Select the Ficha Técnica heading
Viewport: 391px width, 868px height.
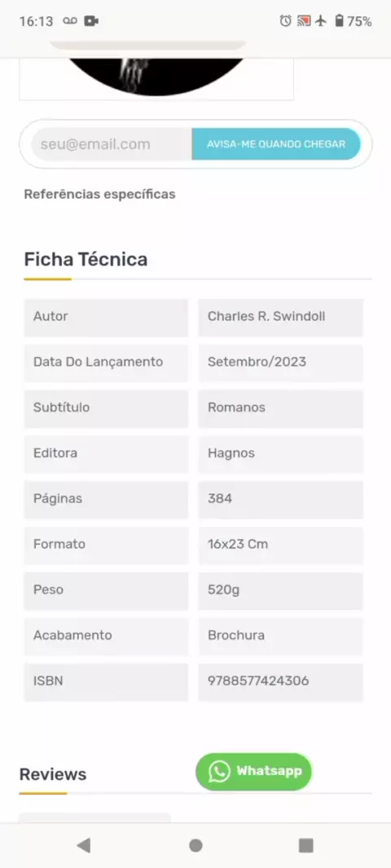point(86,259)
